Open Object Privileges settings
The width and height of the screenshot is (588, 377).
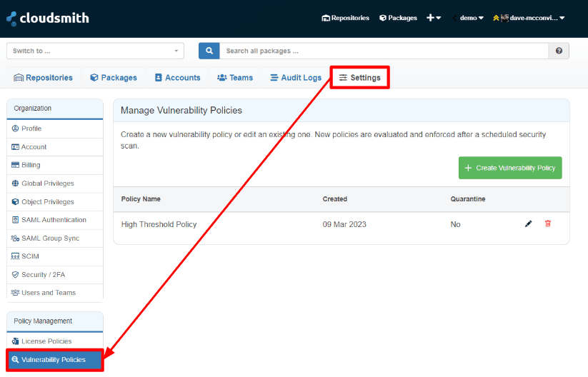click(x=55, y=201)
